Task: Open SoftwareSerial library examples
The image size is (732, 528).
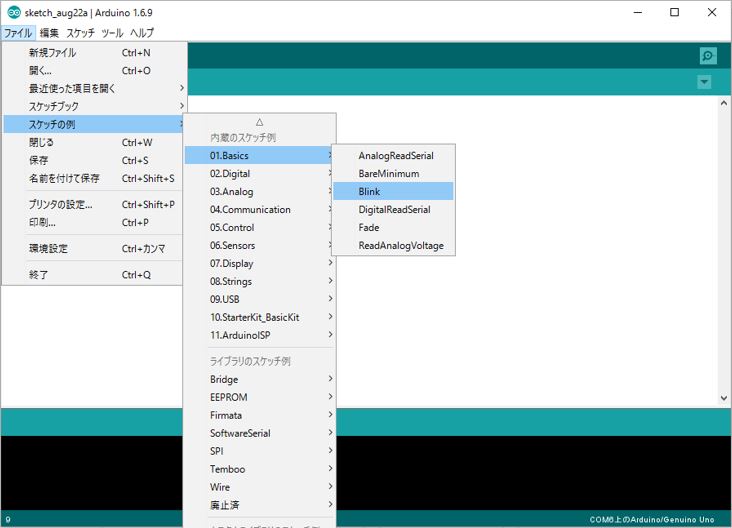Action: point(260,433)
